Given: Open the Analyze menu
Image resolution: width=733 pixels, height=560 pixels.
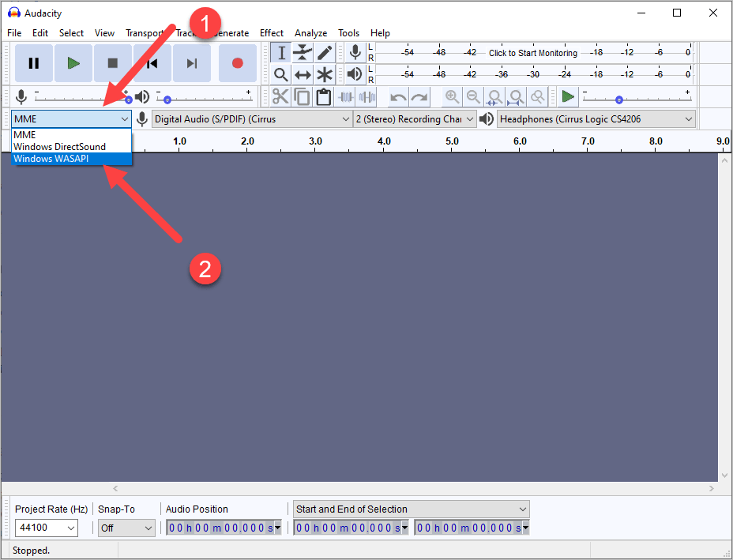Looking at the screenshot, I should coord(311,33).
